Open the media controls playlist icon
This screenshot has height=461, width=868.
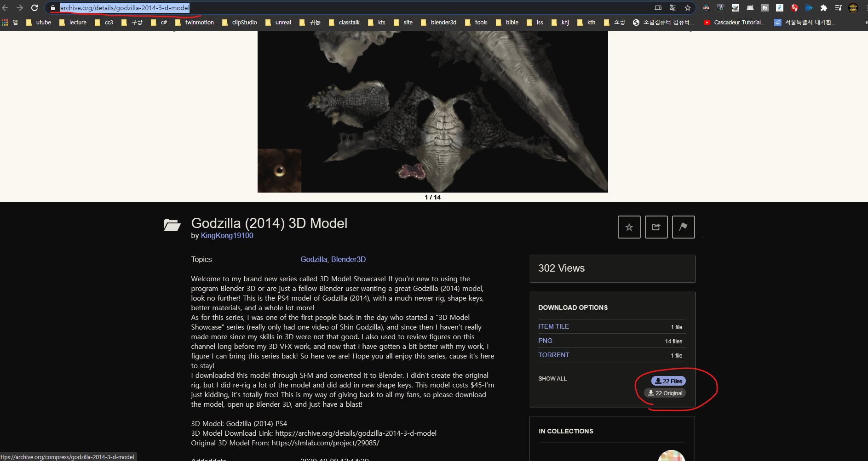click(x=838, y=8)
